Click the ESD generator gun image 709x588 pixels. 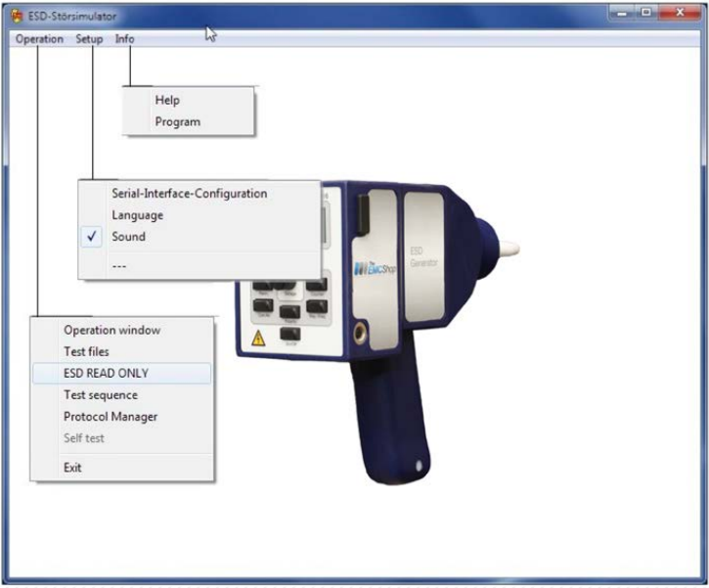[x=377, y=333]
